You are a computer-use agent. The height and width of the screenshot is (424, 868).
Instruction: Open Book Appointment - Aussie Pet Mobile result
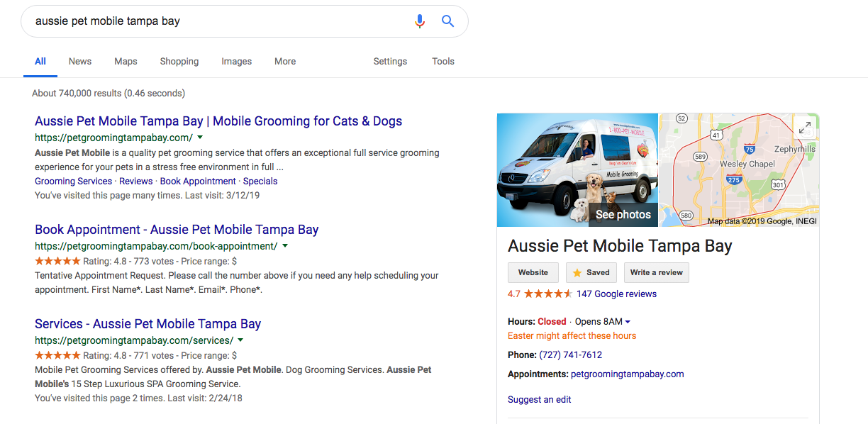point(177,230)
